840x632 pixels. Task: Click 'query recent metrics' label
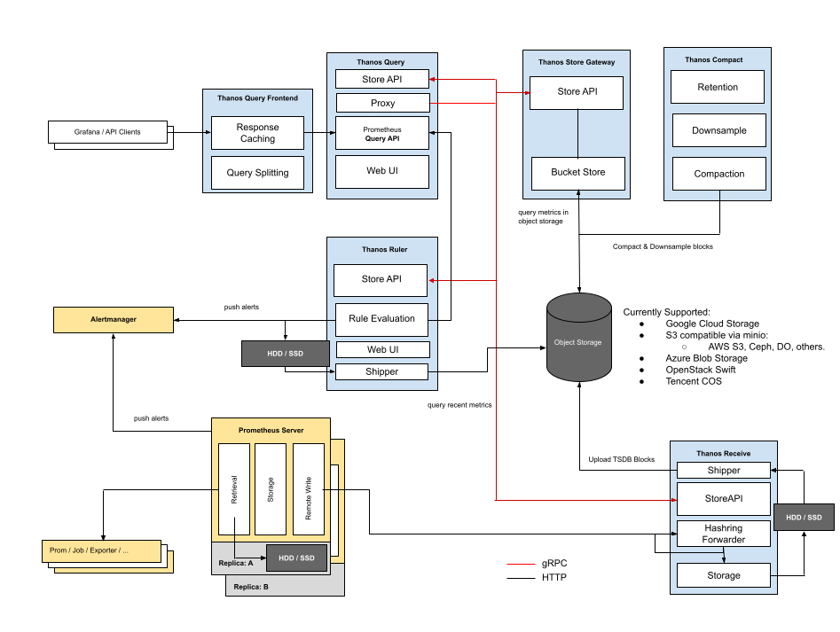tap(459, 405)
